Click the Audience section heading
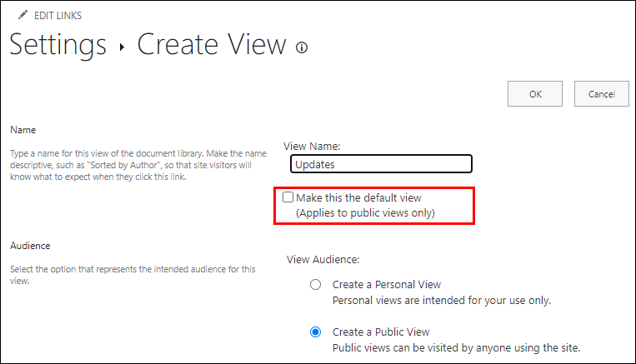 coord(30,246)
